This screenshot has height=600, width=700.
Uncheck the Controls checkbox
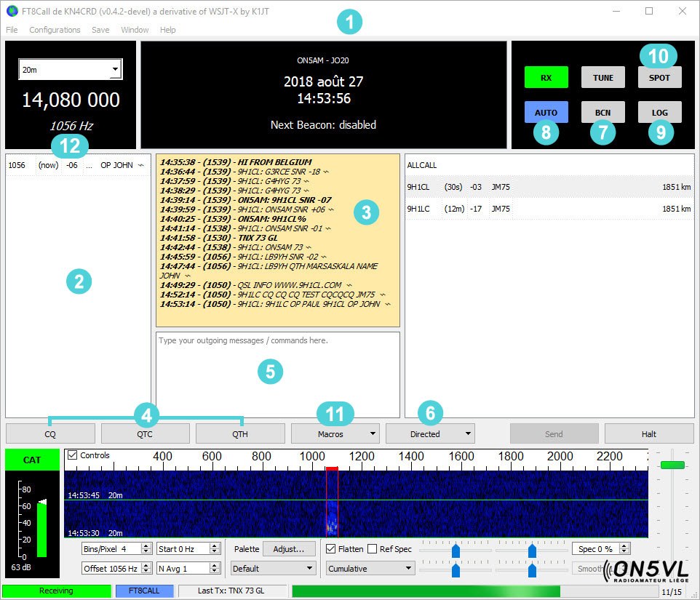tap(72, 455)
